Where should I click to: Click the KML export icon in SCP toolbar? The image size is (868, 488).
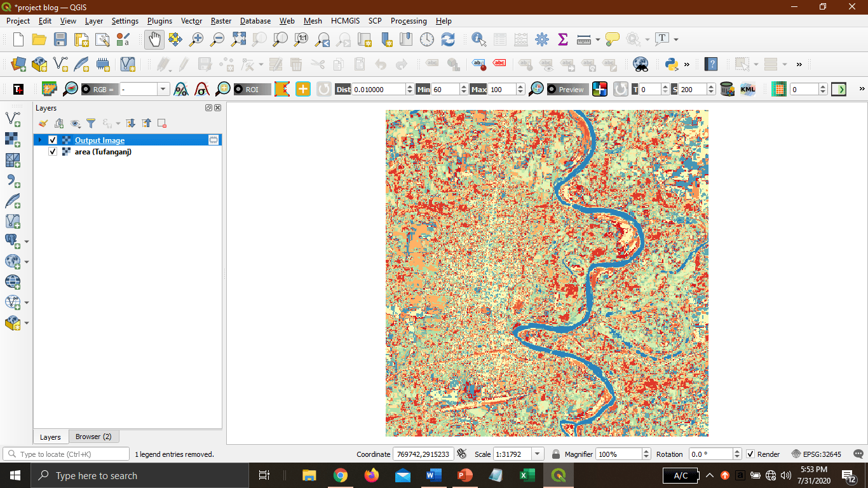748,89
